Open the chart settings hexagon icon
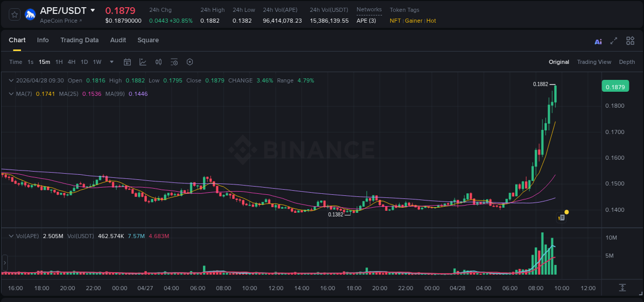 [190, 62]
